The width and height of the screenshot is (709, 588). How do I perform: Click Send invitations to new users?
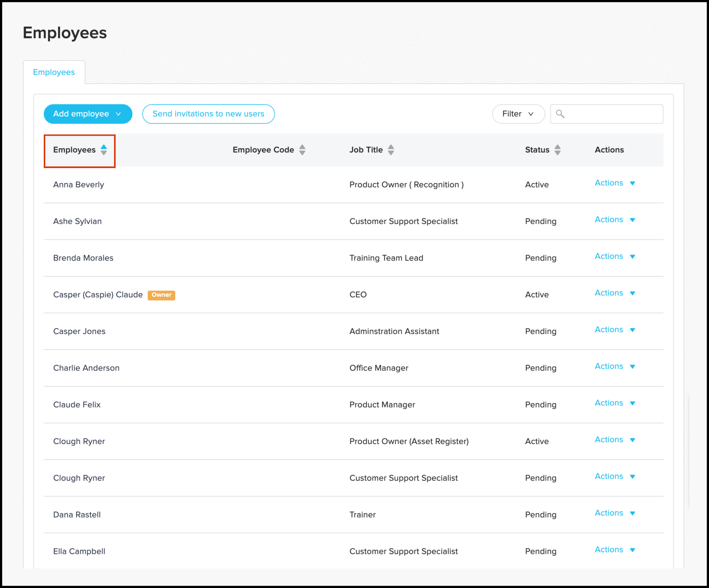point(208,114)
